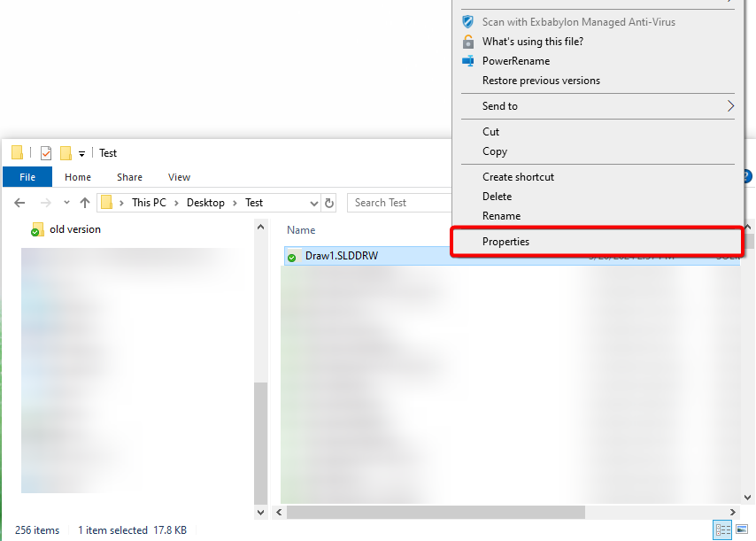Open Customize Quick Access Toolbar dropdown

(82, 154)
